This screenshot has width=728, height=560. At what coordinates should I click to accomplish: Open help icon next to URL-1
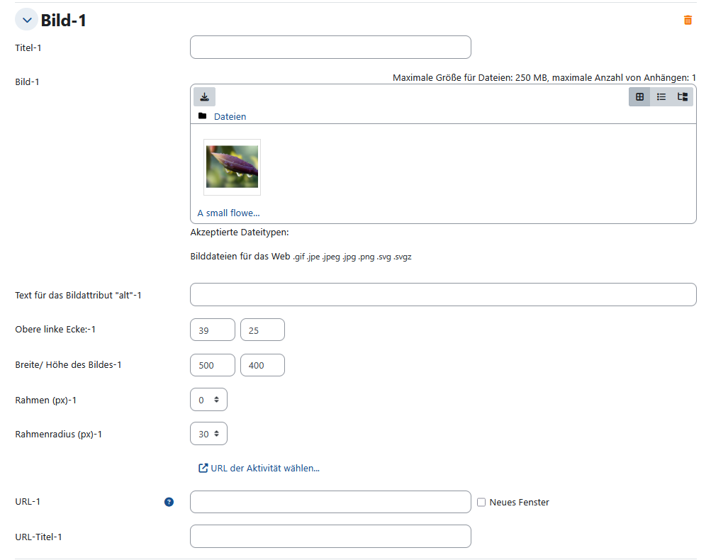(x=169, y=502)
